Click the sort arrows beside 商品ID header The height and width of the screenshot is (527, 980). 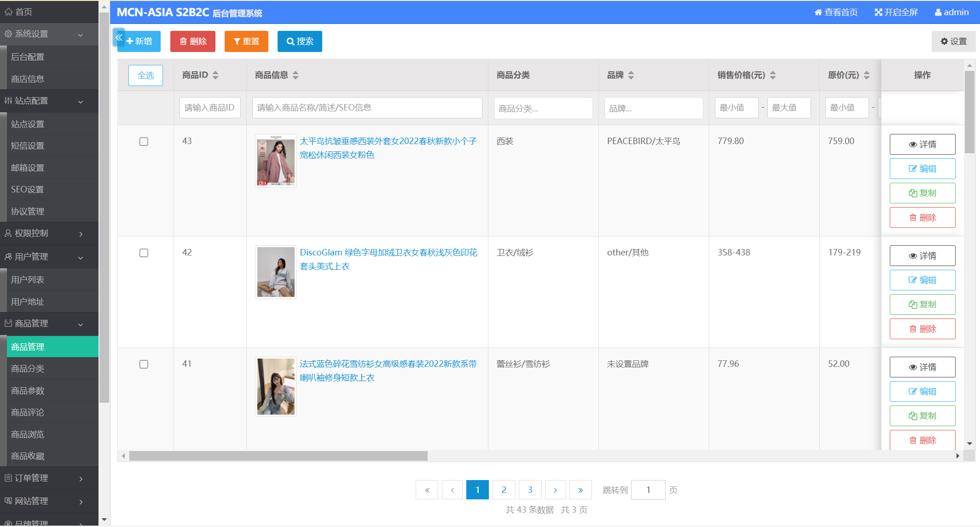coord(215,75)
